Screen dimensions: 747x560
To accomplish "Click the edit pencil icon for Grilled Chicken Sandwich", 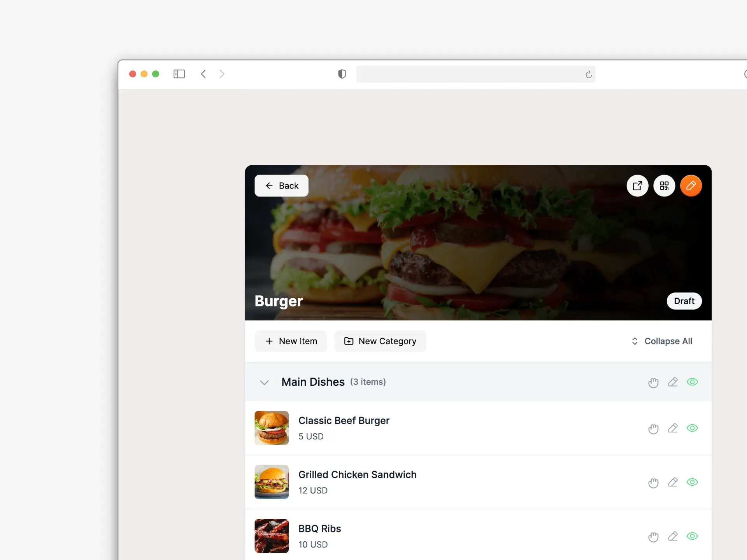I will click(x=672, y=482).
